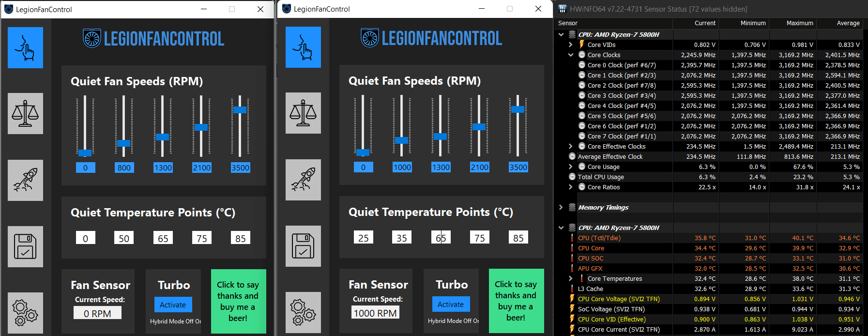Open Balance scales mode in left LegionFanControl window
Screen dimensions: 868x336
tap(25, 114)
